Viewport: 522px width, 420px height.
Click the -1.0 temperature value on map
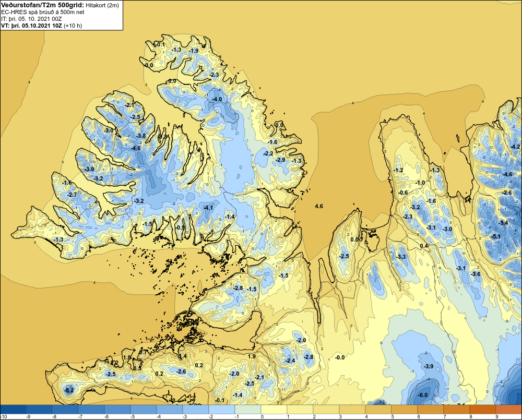(420, 183)
